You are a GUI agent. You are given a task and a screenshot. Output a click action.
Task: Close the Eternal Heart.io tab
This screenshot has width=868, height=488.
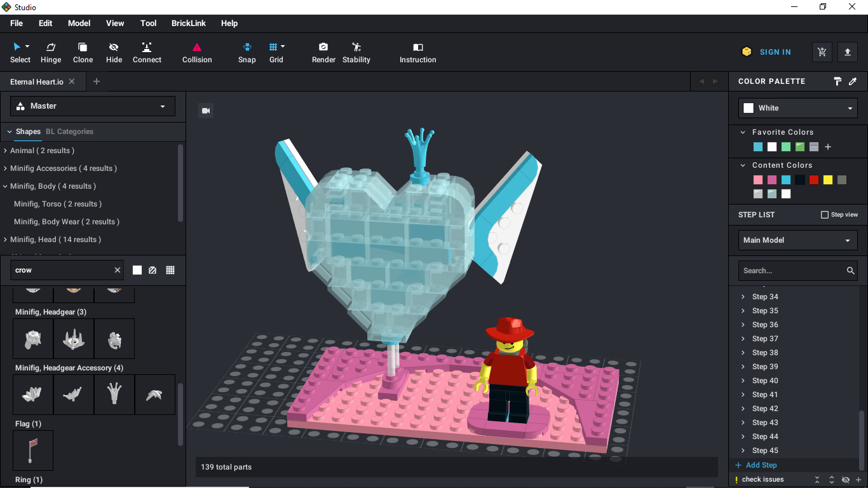click(72, 81)
